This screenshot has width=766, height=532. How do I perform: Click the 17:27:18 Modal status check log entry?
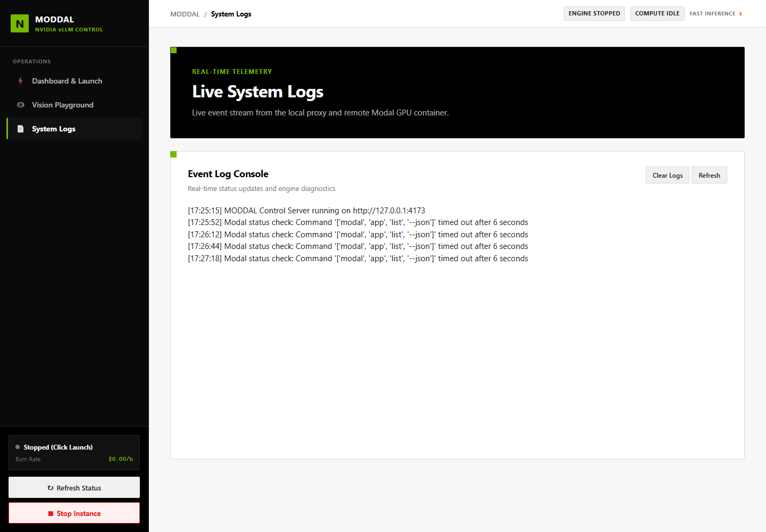[358, 259]
